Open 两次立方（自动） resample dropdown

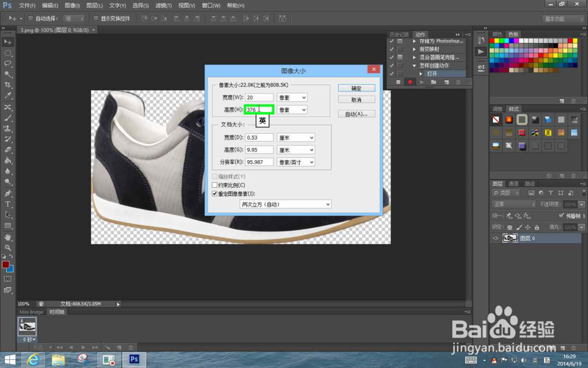[285, 204]
